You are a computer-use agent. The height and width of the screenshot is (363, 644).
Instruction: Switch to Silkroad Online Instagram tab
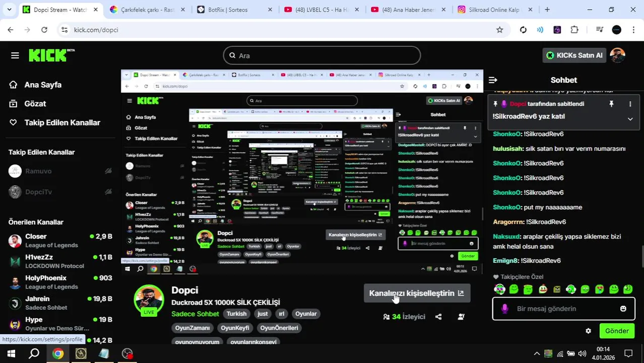tap(495, 10)
